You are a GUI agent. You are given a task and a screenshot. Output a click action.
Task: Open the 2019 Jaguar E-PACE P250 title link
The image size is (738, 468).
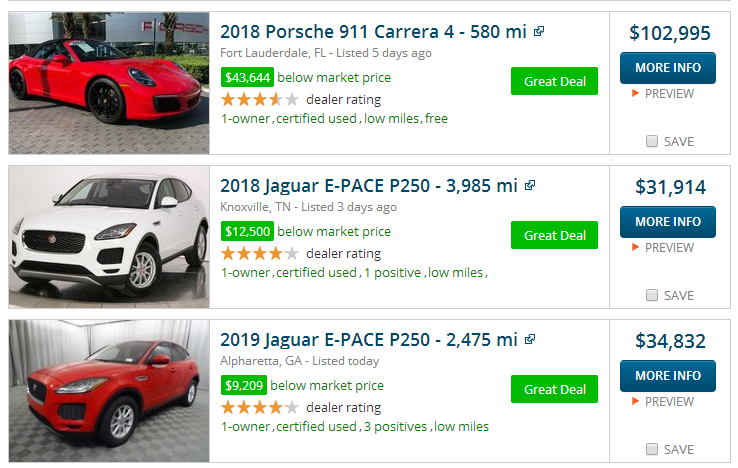(x=369, y=340)
